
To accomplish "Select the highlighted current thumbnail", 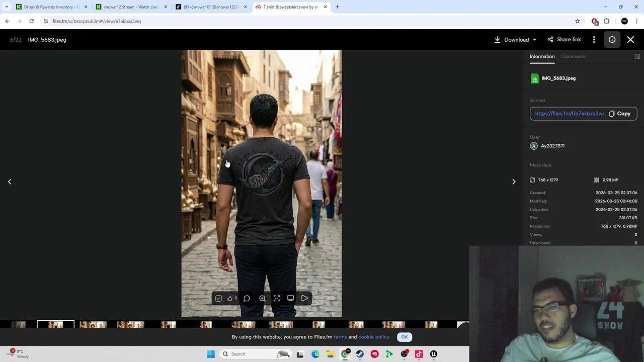I will [x=55, y=324].
